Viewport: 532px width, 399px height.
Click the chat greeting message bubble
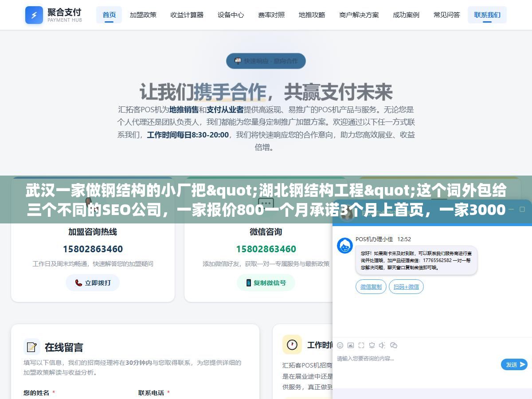coord(416,260)
